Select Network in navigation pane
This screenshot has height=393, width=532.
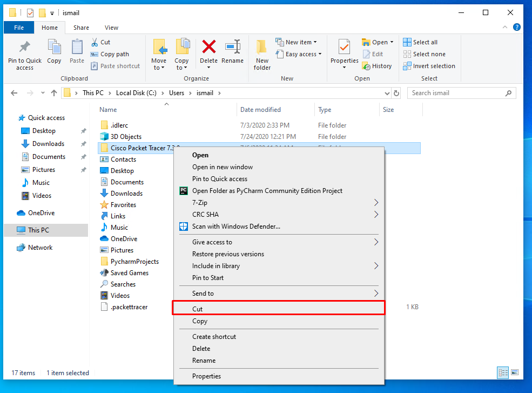pyautogui.click(x=35, y=247)
